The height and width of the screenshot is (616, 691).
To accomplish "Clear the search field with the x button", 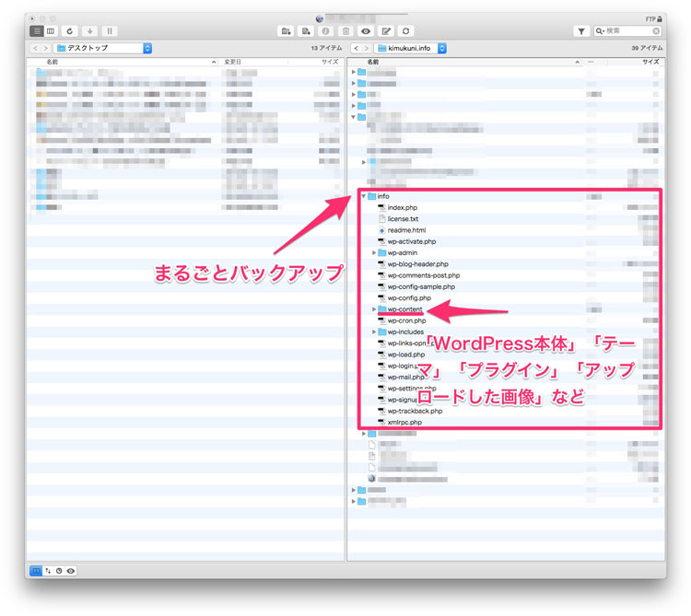I will [x=656, y=30].
